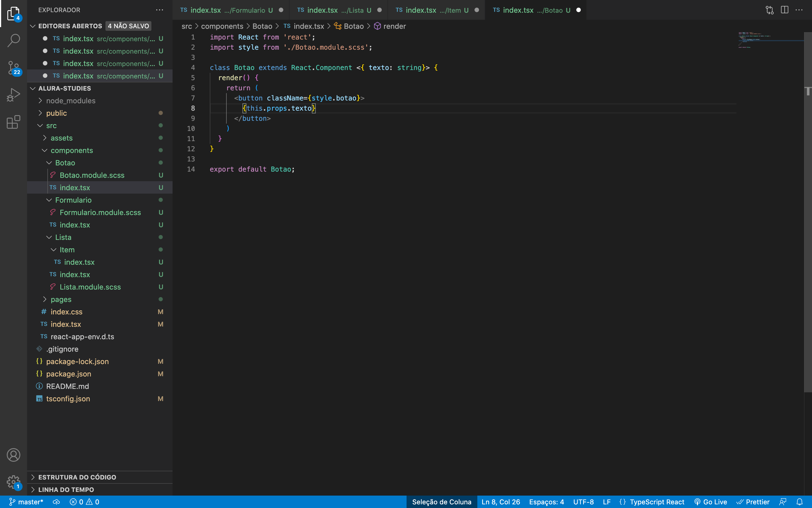Close the unsaved Formulario tab via its dot
This screenshot has height=508, width=812.
281,10
